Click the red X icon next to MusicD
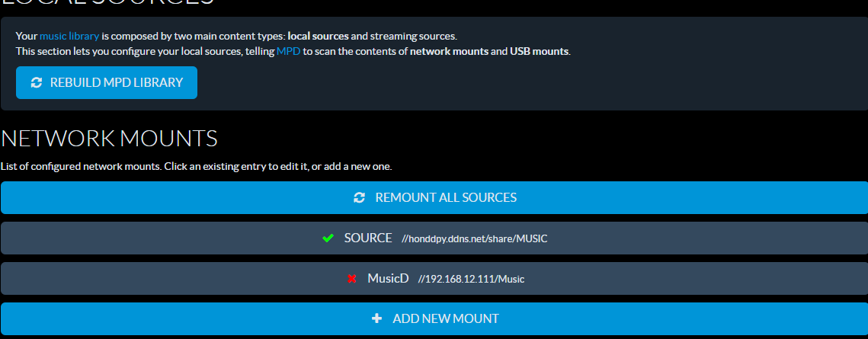The height and width of the screenshot is (339, 868). [351, 279]
